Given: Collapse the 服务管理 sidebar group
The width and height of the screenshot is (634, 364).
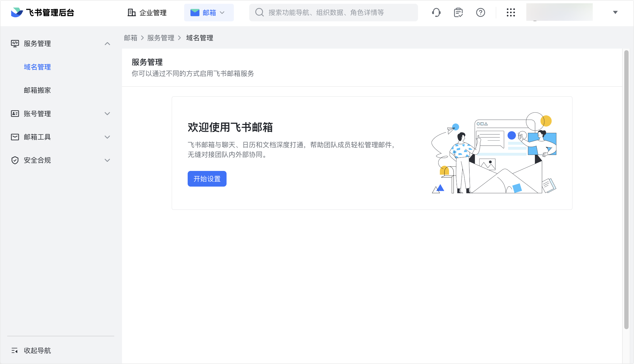Looking at the screenshot, I should tap(107, 43).
